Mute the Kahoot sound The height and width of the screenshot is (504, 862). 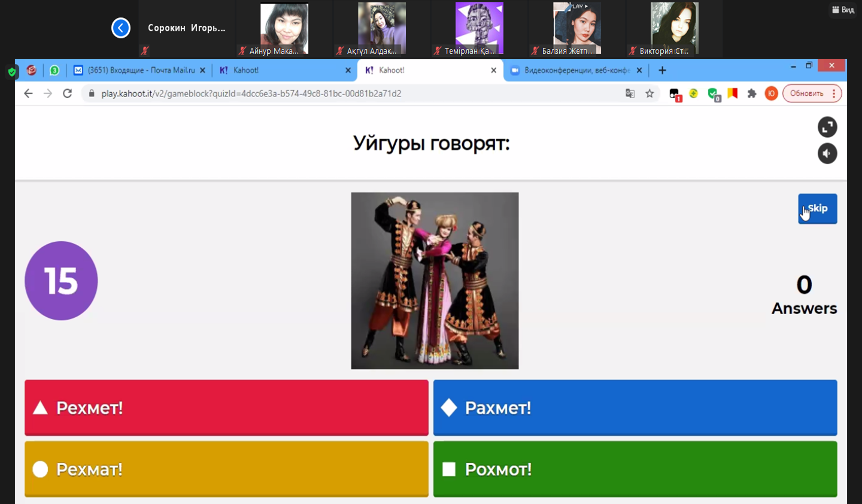point(827,154)
